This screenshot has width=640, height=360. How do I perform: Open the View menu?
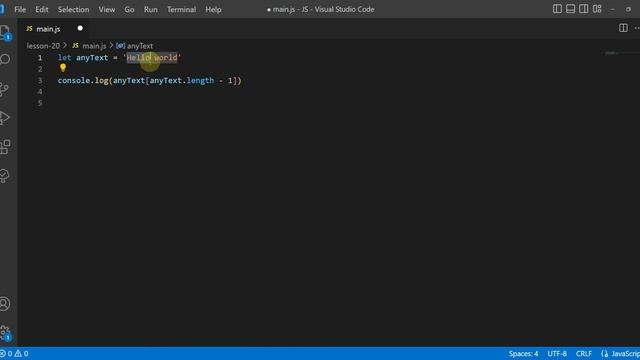click(x=107, y=9)
